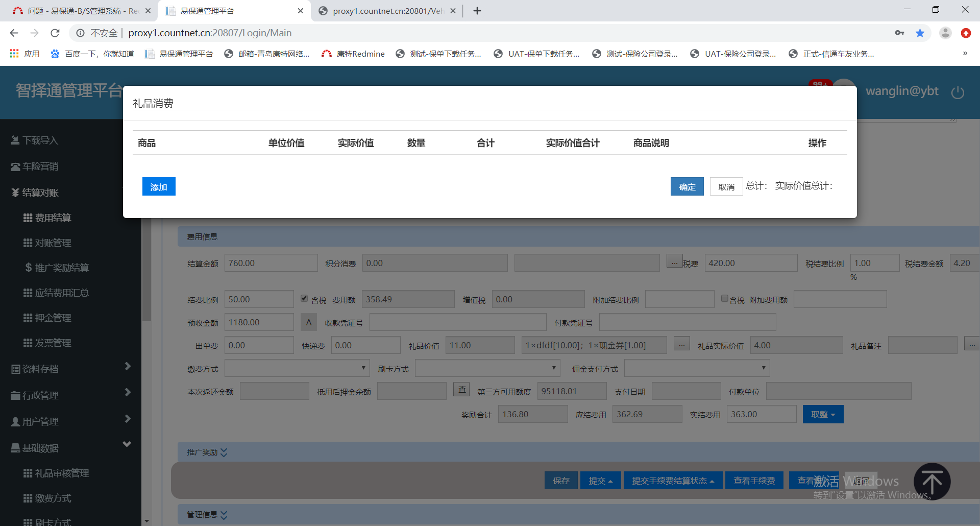Open the 应用 apps grid shortcut
980x526 pixels.
pyautogui.click(x=24, y=54)
